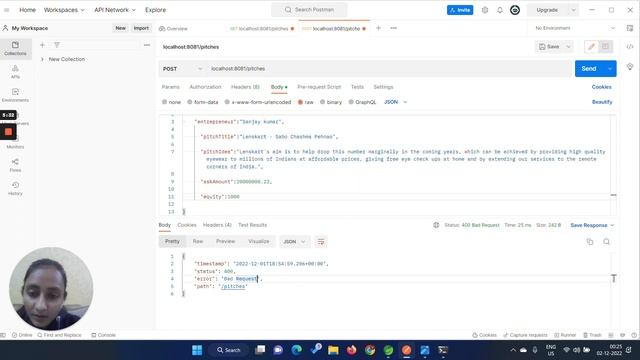The image size is (640, 360).
Task: Open the Flows sidebar panel
Action: (16, 165)
